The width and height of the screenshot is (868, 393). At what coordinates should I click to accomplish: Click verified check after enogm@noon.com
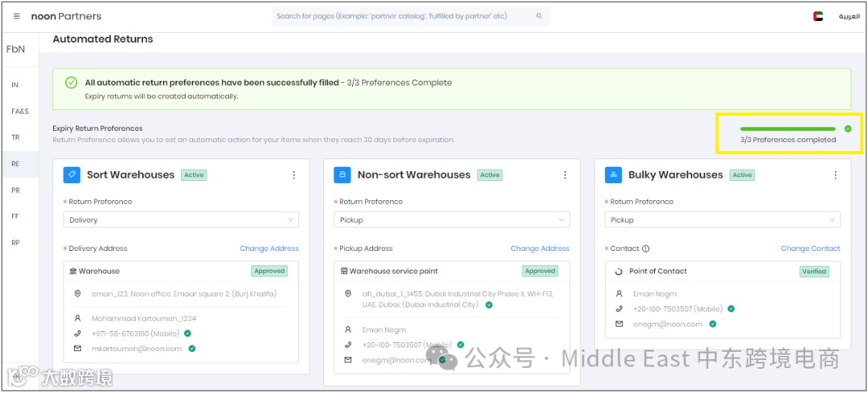pyautogui.click(x=712, y=324)
